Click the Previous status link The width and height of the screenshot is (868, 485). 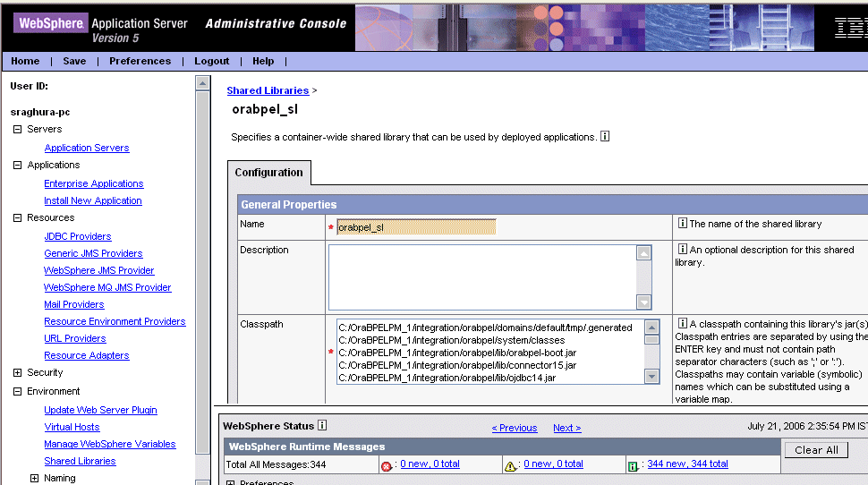click(515, 428)
